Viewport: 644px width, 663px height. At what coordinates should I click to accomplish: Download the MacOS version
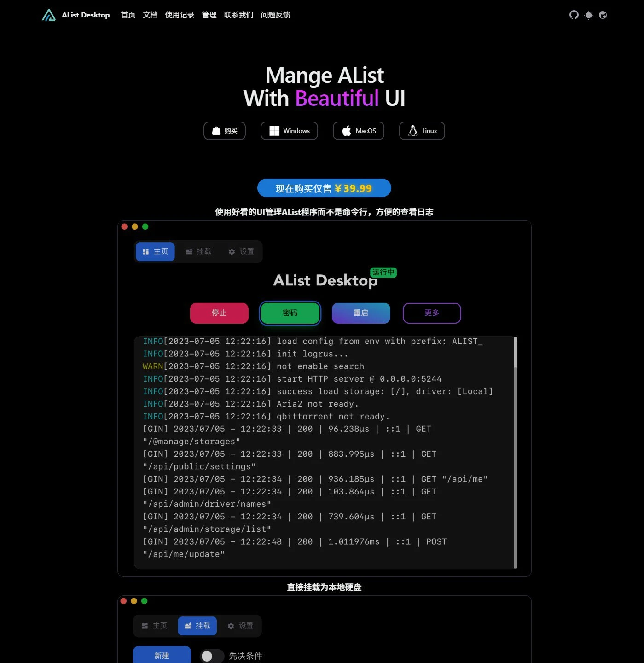tap(358, 131)
